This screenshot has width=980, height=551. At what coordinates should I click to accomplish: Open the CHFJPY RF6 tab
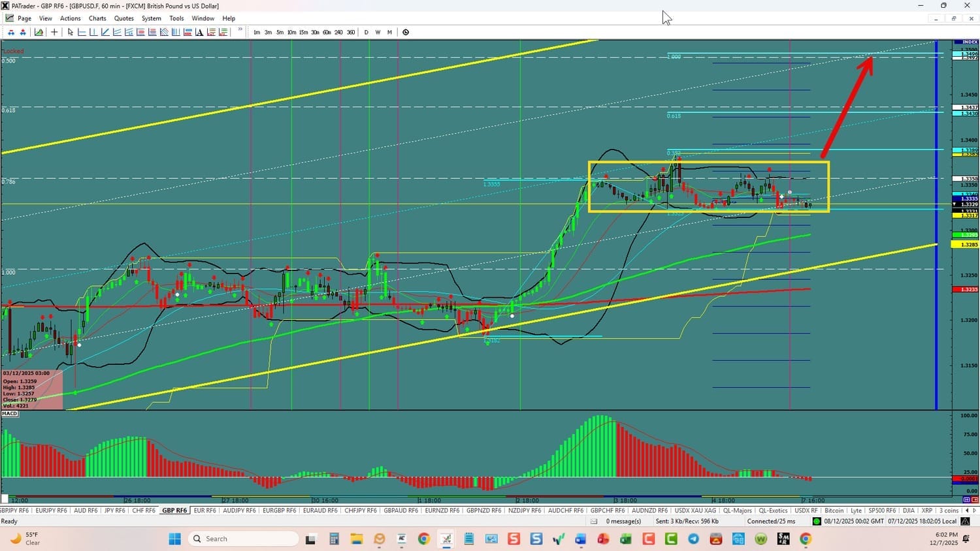coord(361,511)
